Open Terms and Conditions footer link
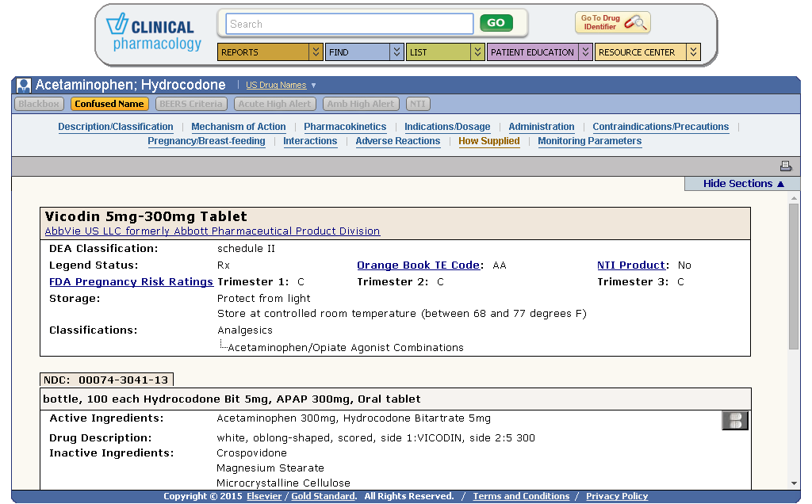The width and height of the screenshot is (812, 504). 521,496
